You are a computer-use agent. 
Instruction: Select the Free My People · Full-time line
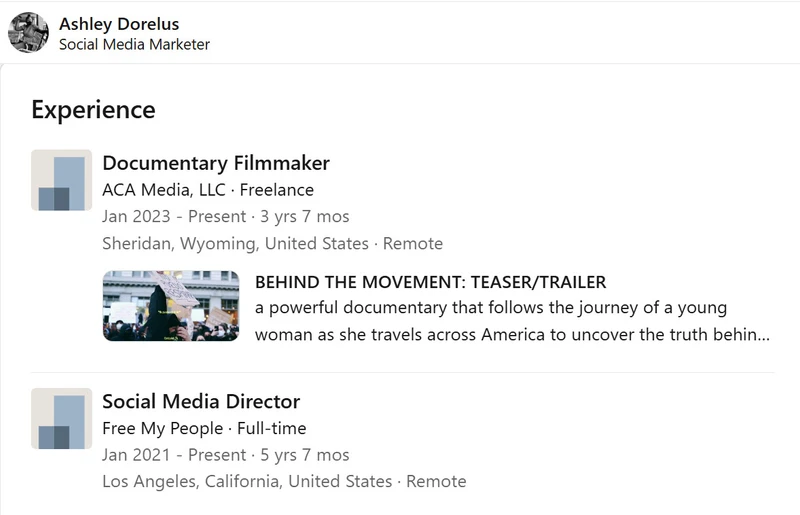[204, 428]
